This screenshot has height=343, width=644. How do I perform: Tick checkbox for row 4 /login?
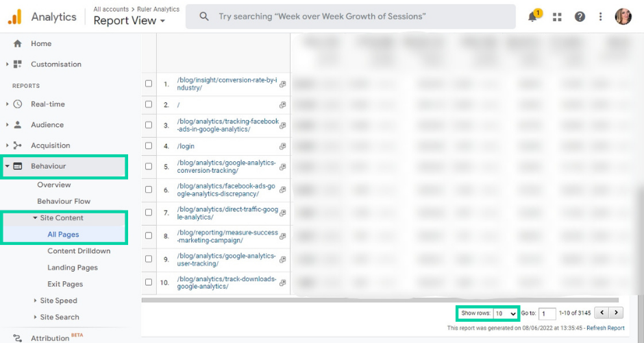149,145
